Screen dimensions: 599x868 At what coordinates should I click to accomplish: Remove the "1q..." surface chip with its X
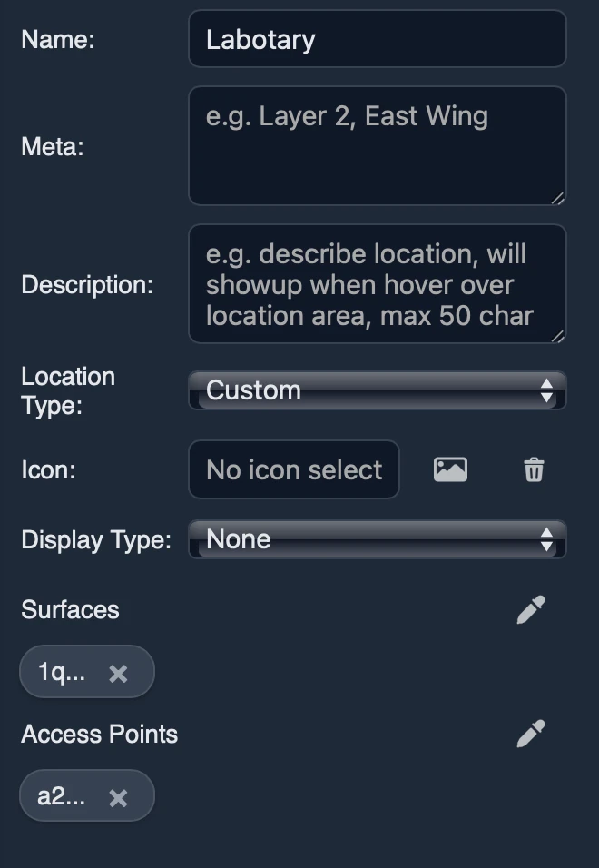[118, 672]
